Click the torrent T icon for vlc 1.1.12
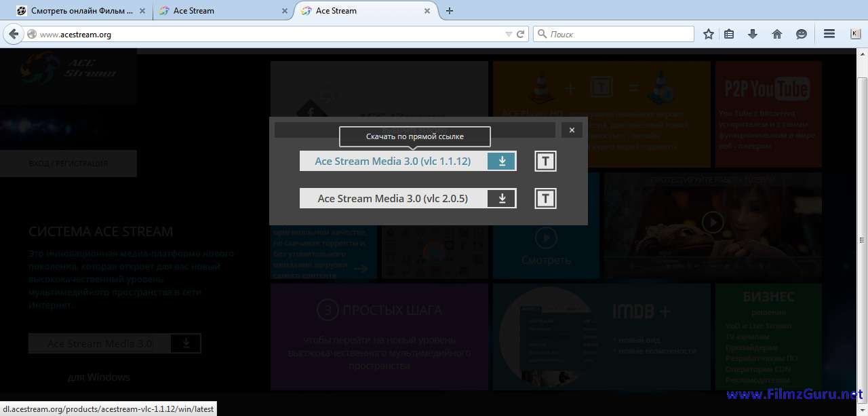This screenshot has height=416, width=868. [x=545, y=161]
